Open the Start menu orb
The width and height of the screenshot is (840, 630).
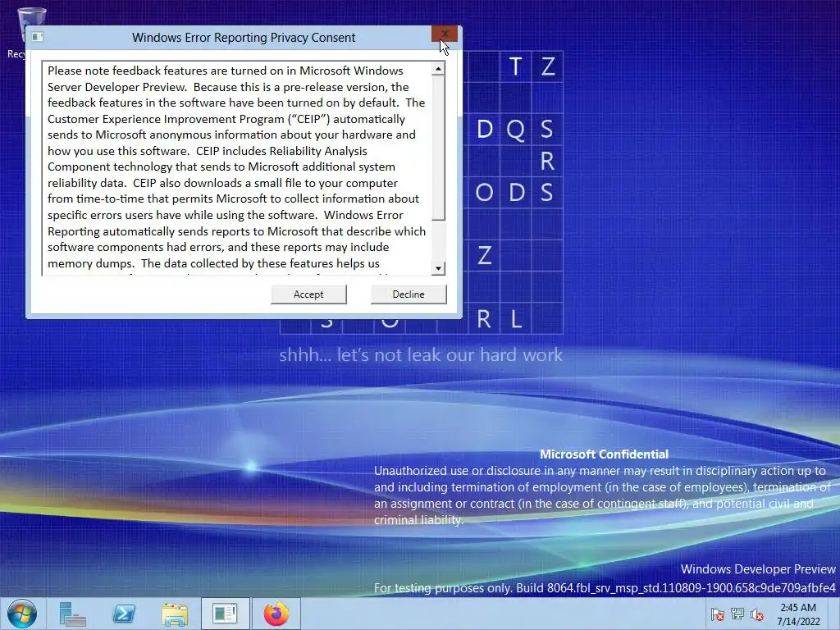pos(22,614)
